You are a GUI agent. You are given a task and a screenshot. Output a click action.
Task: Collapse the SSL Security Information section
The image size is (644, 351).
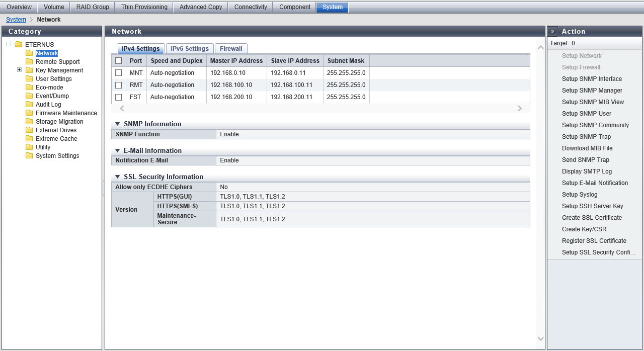pos(118,177)
